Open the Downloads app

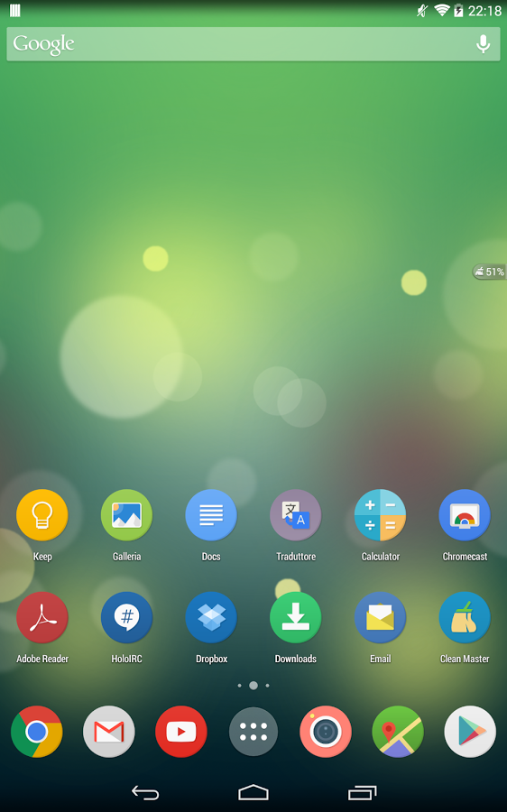click(x=296, y=617)
